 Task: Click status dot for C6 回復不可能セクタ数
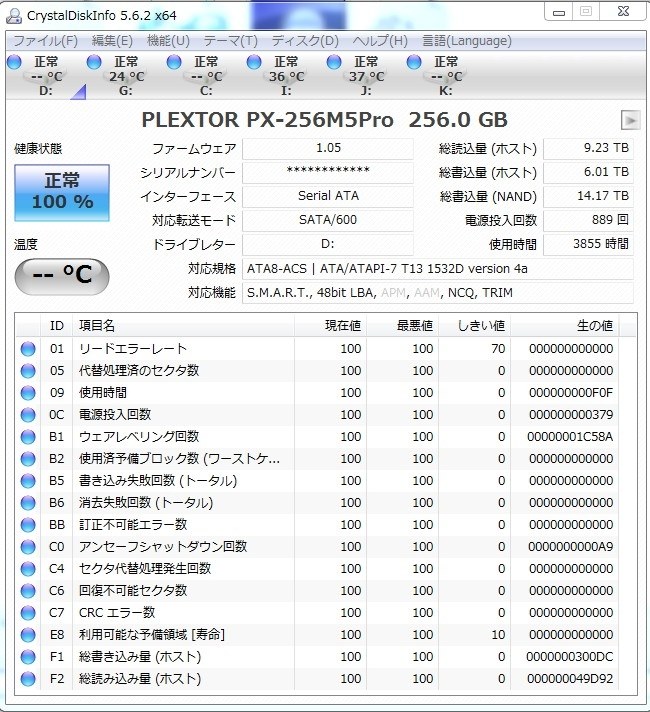click(x=28, y=591)
